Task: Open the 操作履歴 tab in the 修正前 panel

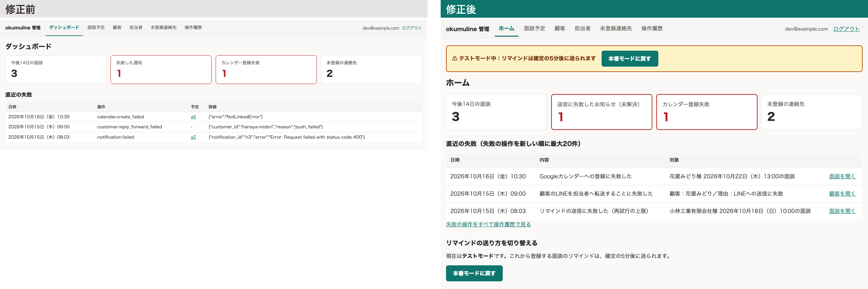Action: click(193, 28)
